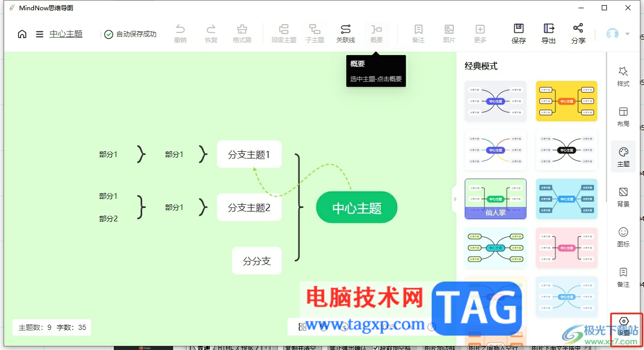Screen dimensions: 644x350
Task: Apply the light-blue curved theme thumbnail
Action: pyautogui.click(x=567, y=296)
